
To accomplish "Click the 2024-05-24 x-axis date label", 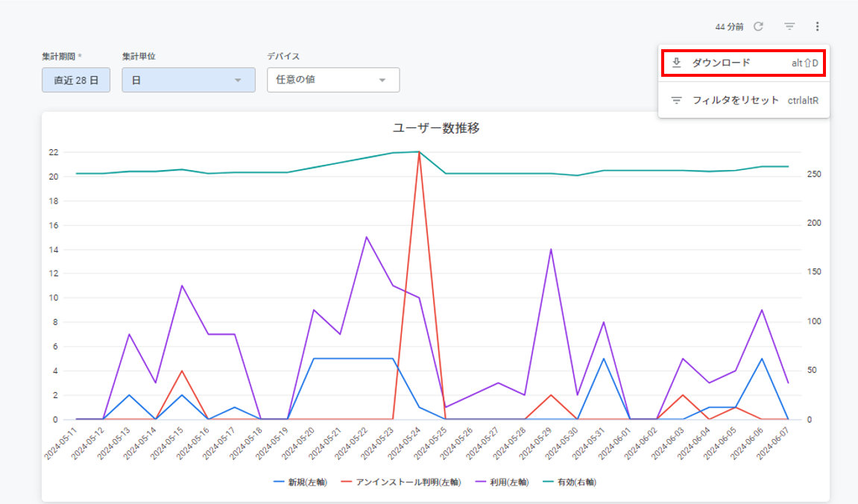I will (404, 443).
